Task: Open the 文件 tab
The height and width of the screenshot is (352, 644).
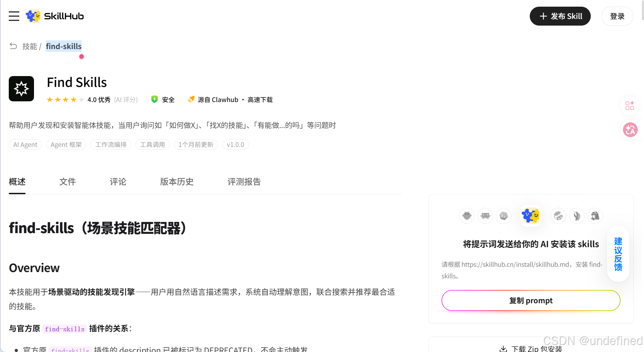Action: coord(68,182)
